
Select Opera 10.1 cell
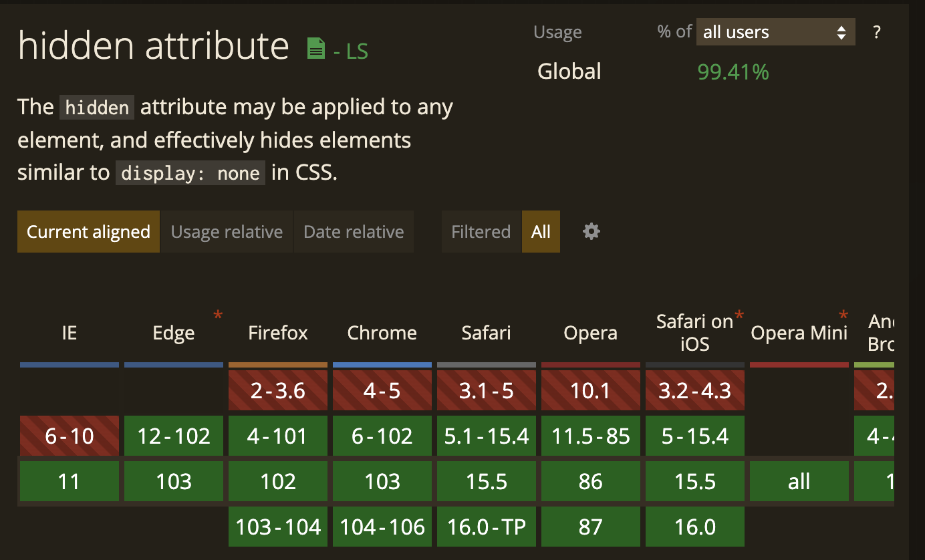pyautogui.click(x=591, y=390)
